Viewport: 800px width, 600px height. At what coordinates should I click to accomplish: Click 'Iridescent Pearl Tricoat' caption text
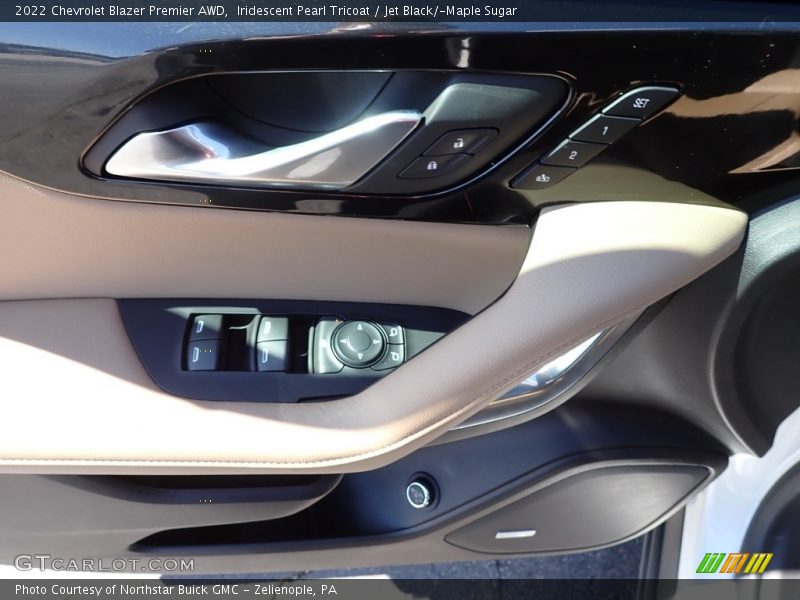(x=303, y=11)
